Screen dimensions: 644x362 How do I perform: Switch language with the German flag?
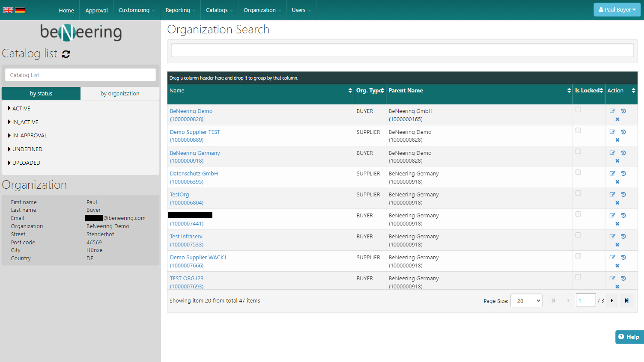pyautogui.click(x=20, y=10)
